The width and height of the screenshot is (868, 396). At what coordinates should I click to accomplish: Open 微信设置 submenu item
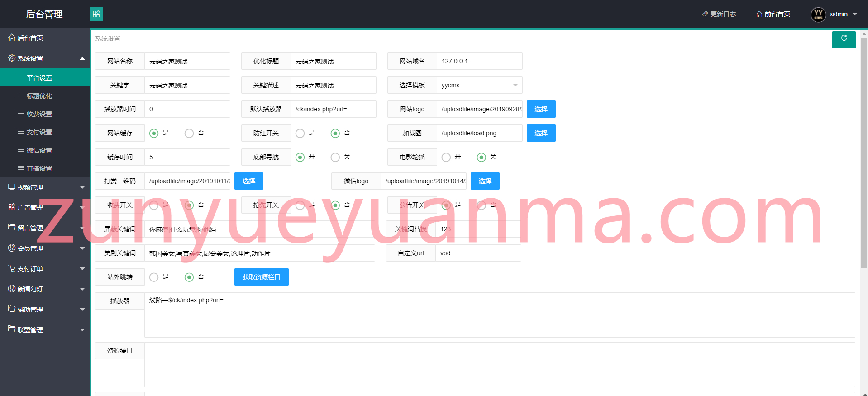(x=45, y=150)
